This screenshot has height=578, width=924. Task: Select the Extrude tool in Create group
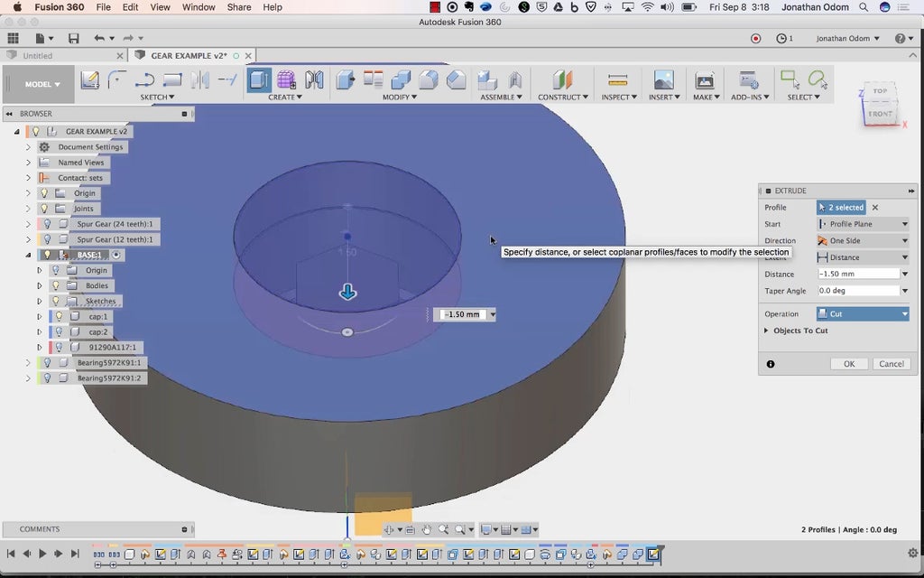pyautogui.click(x=258, y=80)
